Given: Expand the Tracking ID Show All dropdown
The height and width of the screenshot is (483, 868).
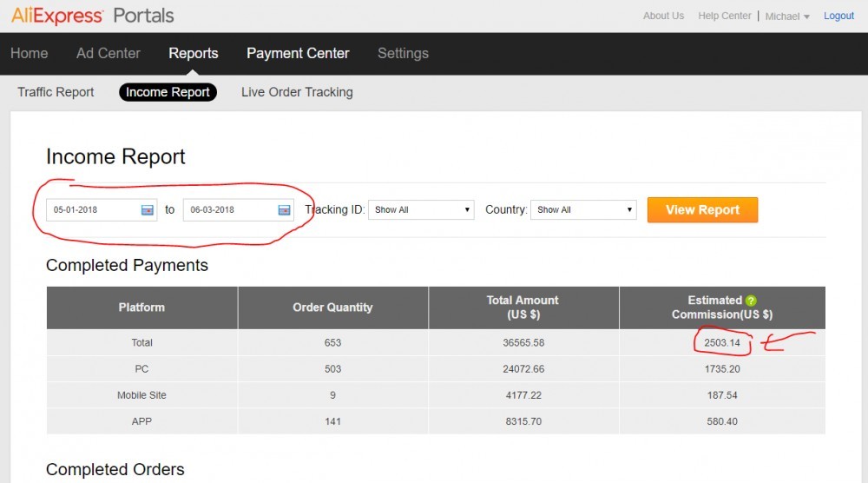Looking at the screenshot, I should [x=421, y=210].
